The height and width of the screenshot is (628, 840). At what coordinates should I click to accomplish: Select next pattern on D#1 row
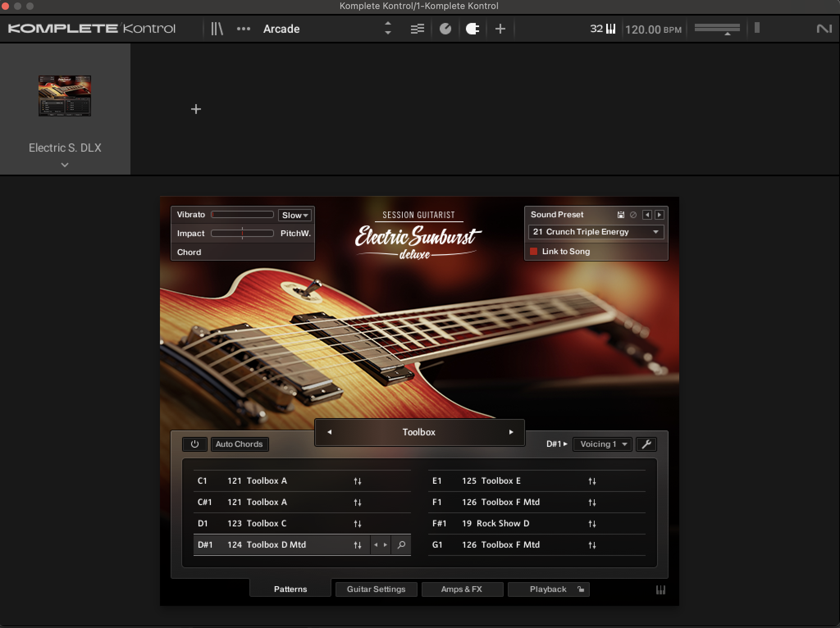(x=386, y=545)
